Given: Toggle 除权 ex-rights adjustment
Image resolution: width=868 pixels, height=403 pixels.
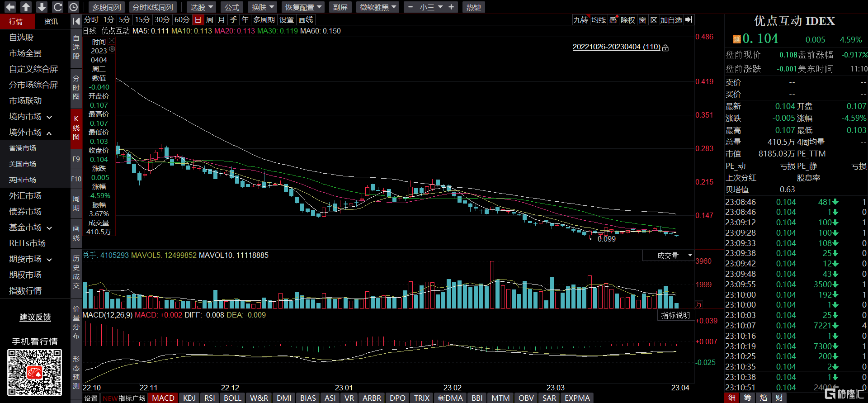Looking at the screenshot, I should pos(627,20).
